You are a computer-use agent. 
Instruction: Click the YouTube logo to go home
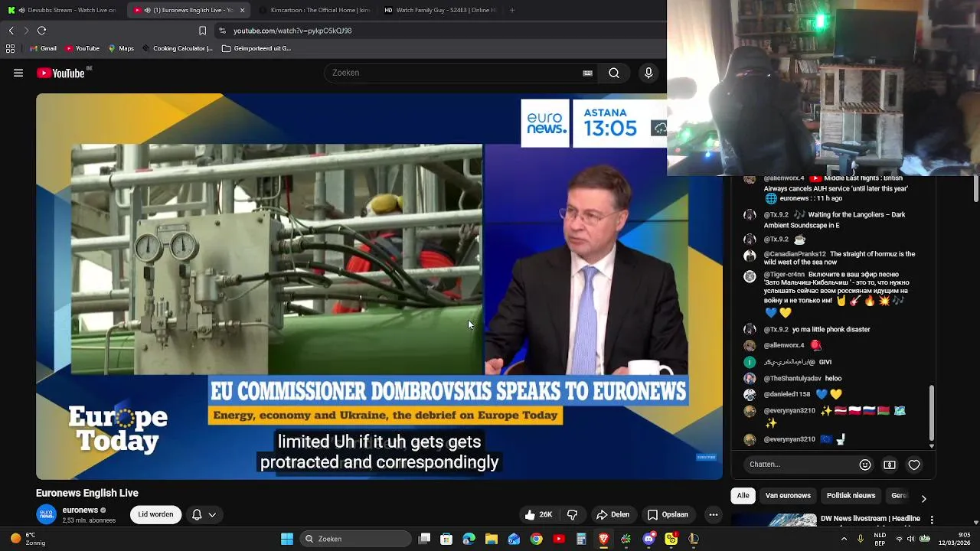click(60, 73)
